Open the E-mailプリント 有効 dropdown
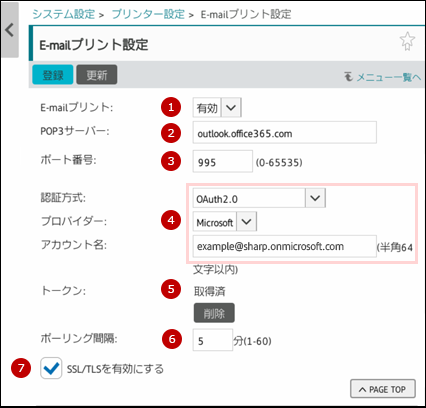 click(x=217, y=108)
